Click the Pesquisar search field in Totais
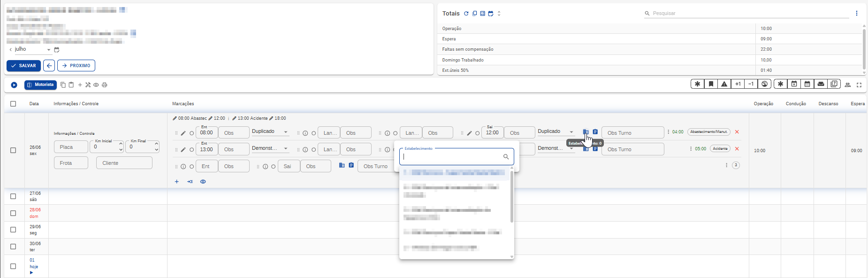 point(746,14)
